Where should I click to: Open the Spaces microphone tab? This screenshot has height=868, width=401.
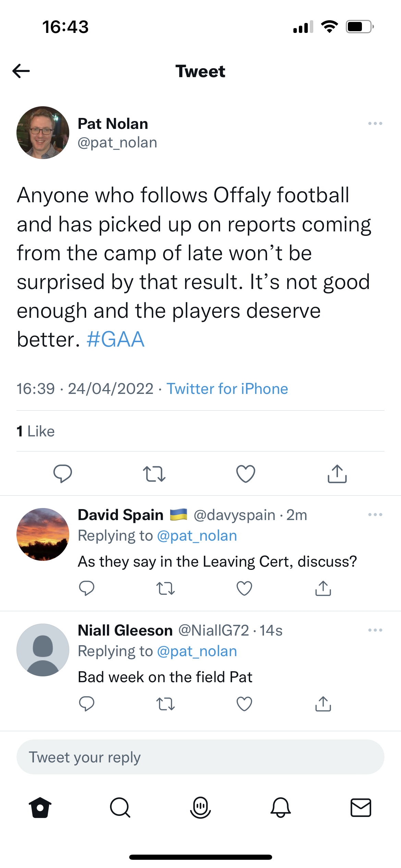[x=200, y=808]
